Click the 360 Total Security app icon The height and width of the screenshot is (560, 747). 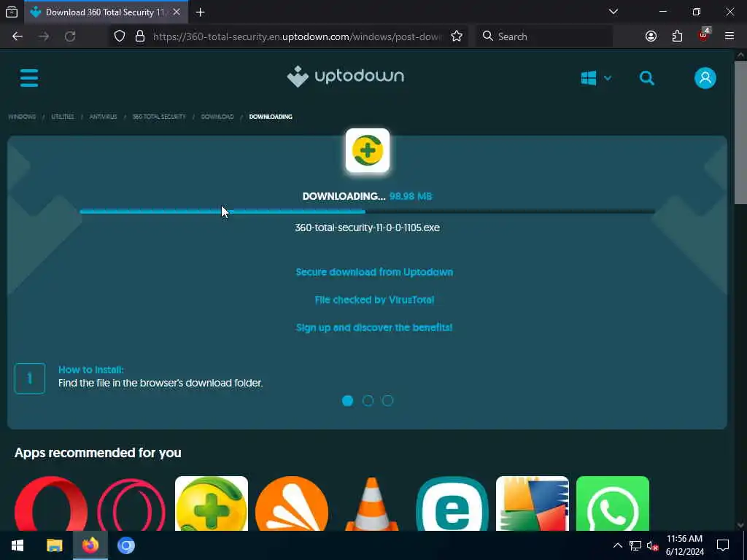point(368,150)
